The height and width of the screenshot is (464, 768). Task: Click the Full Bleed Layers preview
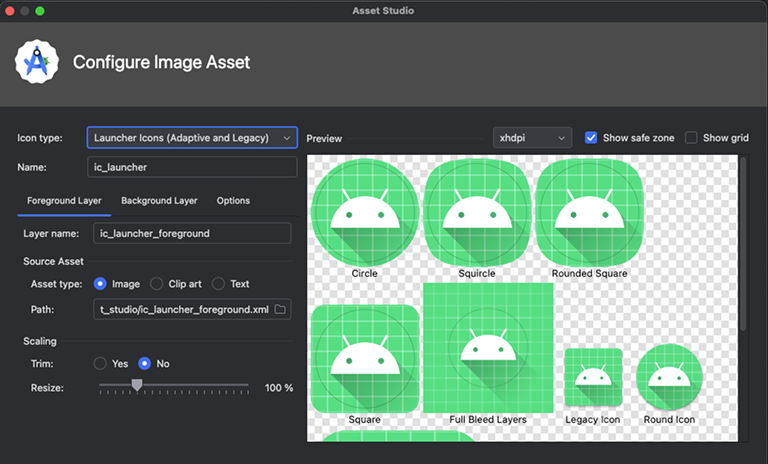488,348
